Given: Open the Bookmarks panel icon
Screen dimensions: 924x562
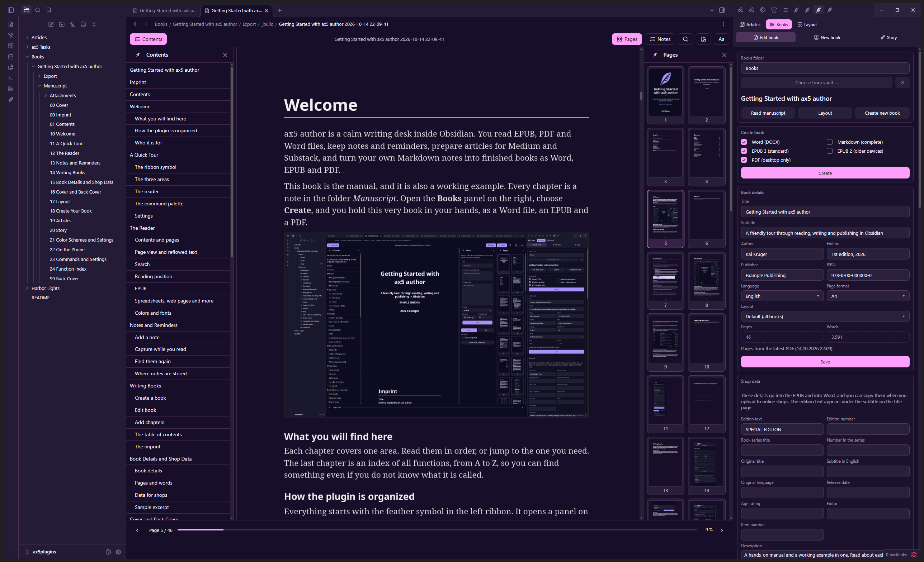Looking at the screenshot, I should 49,10.
